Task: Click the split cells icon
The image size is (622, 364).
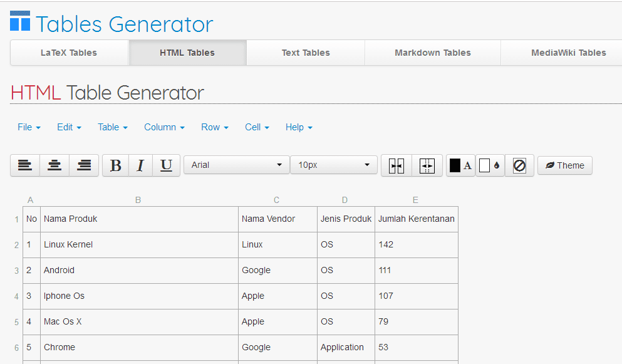Action: click(x=427, y=165)
